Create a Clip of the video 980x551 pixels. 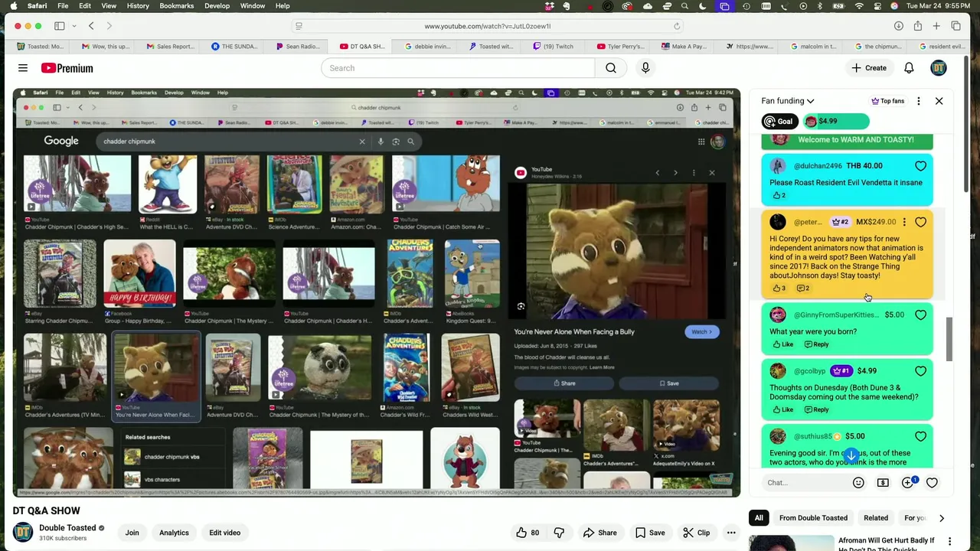(x=696, y=533)
